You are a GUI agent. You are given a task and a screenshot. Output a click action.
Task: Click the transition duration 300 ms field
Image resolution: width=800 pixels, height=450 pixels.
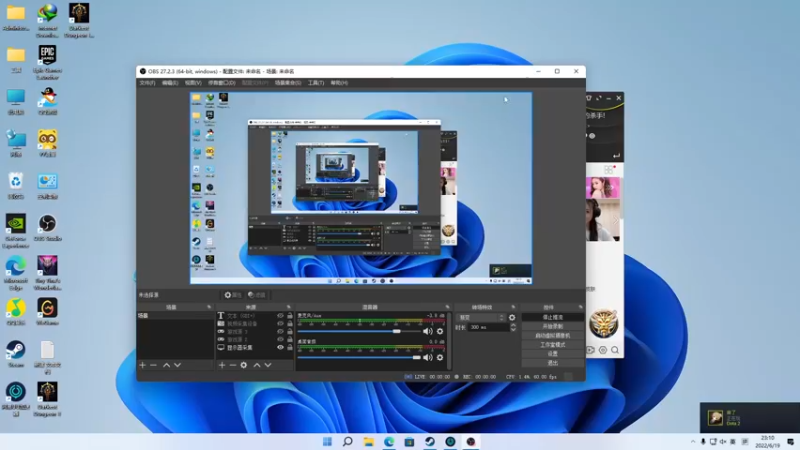click(487, 328)
